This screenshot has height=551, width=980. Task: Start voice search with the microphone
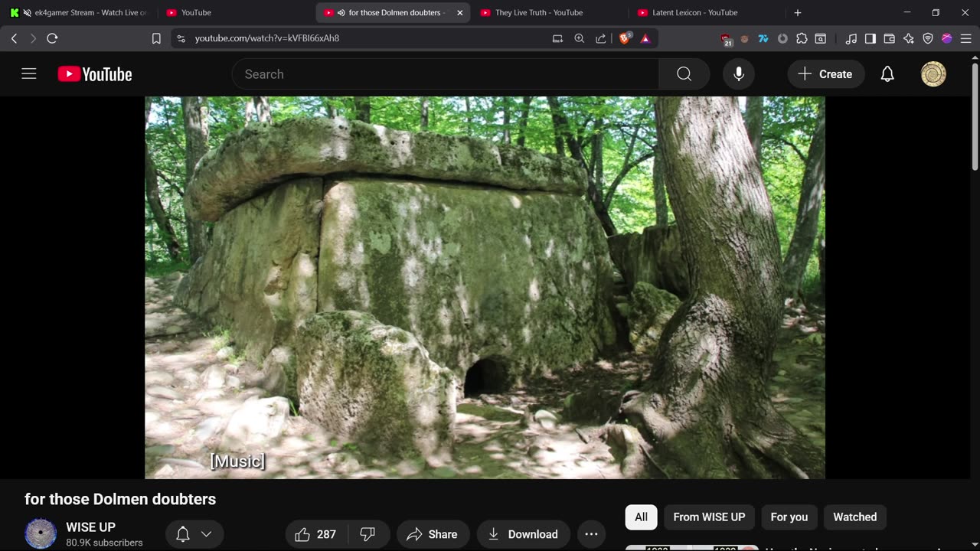coord(739,74)
